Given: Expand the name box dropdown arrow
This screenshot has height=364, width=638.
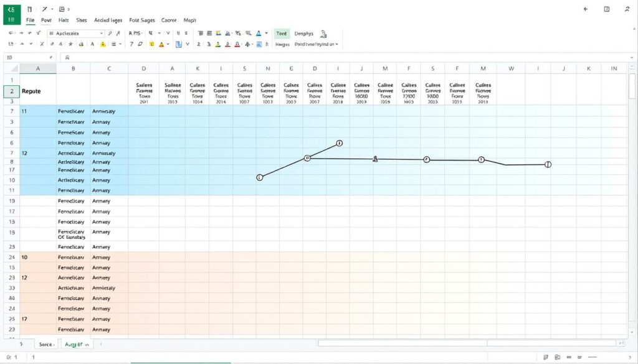Looking at the screenshot, I should (x=51, y=58).
